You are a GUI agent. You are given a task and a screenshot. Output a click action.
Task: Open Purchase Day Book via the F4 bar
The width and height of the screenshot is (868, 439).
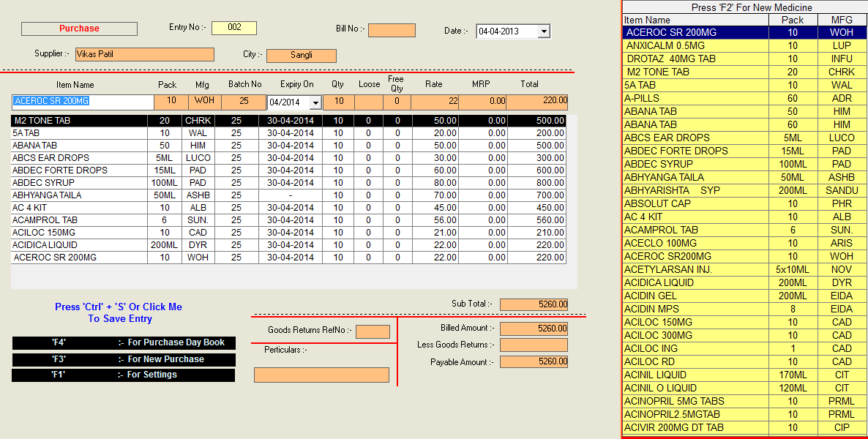point(124,342)
